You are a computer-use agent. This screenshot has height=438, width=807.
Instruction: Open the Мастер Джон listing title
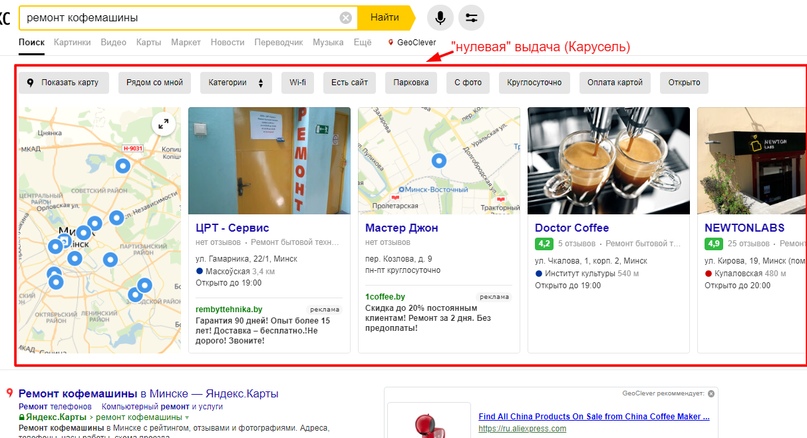click(x=401, y=228)
